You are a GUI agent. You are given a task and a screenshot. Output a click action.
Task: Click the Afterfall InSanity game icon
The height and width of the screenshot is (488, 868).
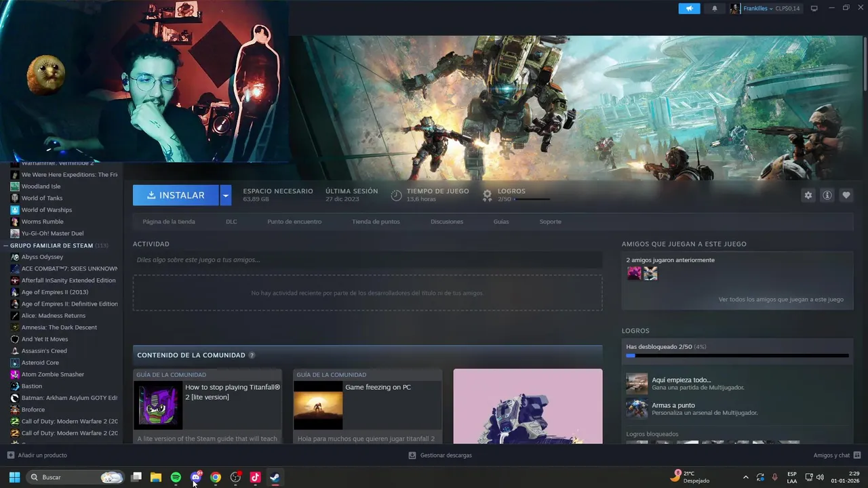pos(15,281)
